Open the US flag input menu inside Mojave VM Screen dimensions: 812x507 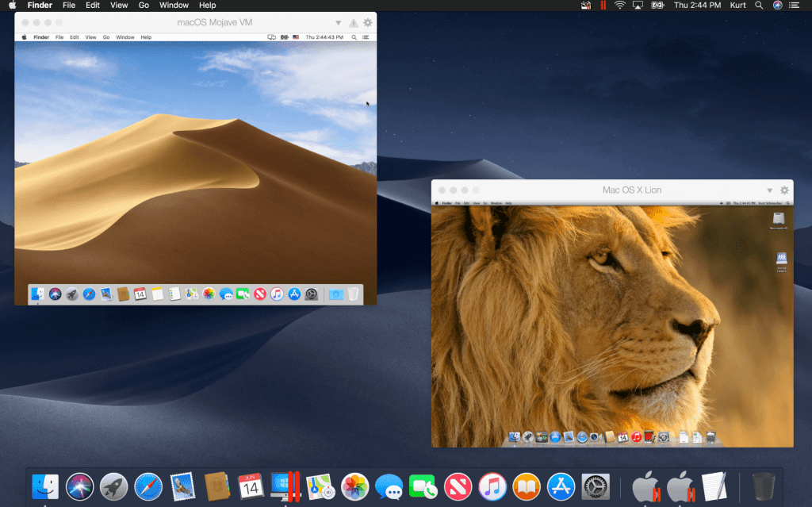point(295,37)
